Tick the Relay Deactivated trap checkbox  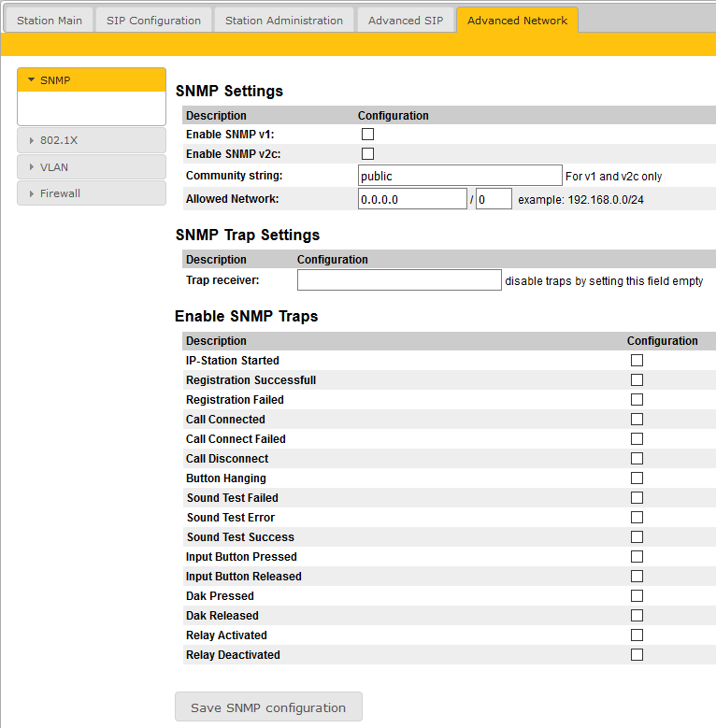tap(637, 655)
